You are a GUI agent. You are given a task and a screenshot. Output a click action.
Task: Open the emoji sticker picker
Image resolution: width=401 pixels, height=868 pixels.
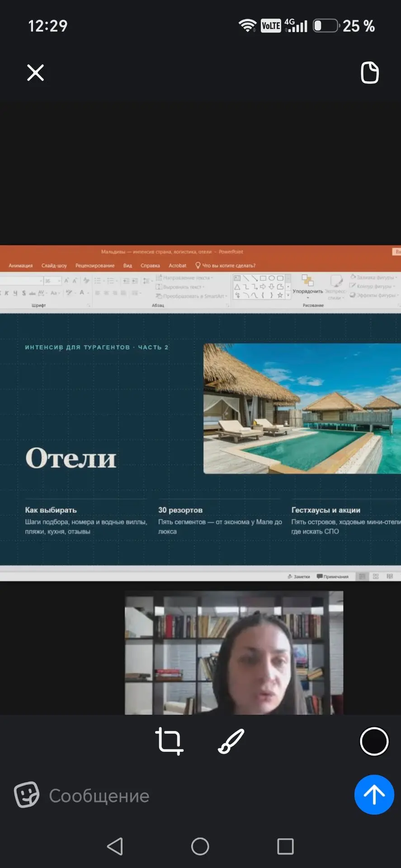[x=27, y=795]
